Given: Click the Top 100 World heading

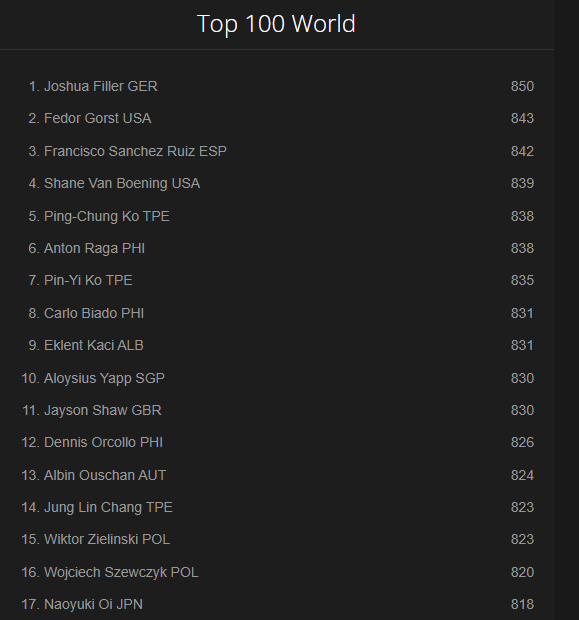Looking at the screenshot, I should [x=276, y=24].
